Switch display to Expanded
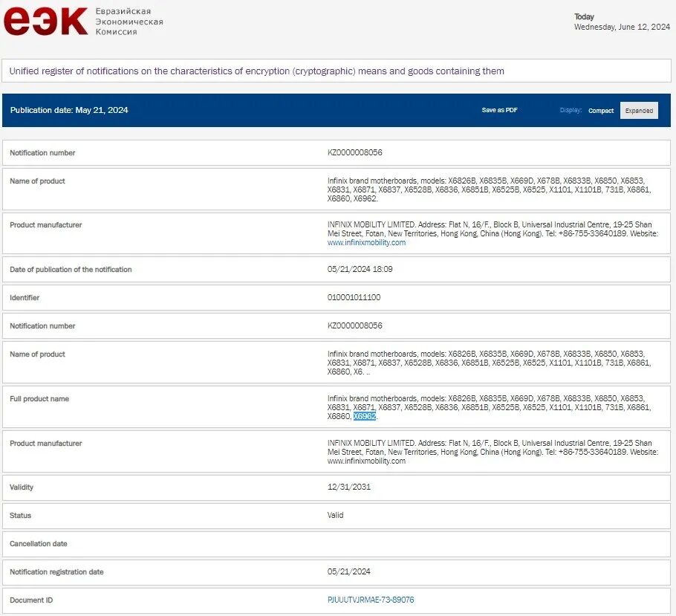The height and width of the screenshot is (616, 676). click(x=639, y=111)
